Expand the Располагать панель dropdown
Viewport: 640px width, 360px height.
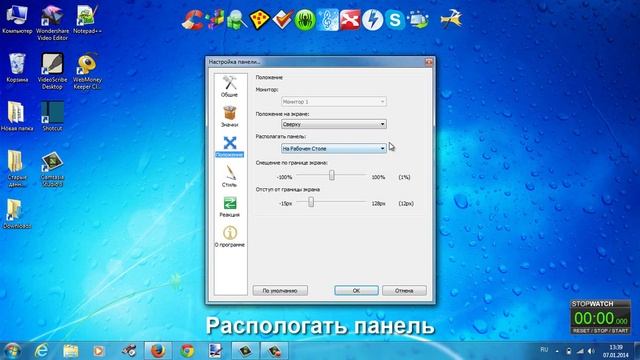333,149
